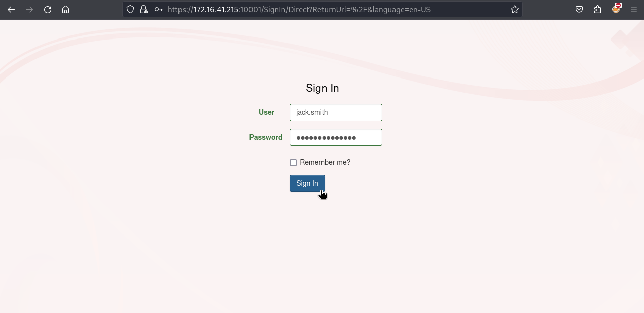Open the Firefox application menu

(634, 9)
